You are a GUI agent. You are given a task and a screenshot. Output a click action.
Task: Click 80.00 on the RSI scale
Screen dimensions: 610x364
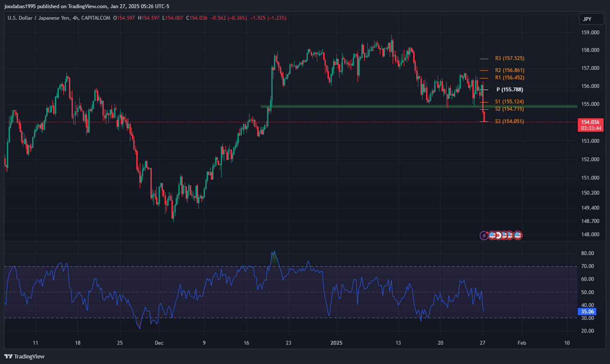(x=588, y=253)
